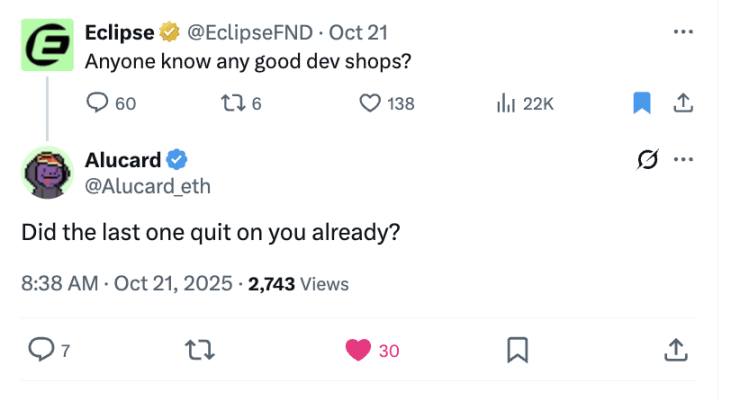Share the Eclipse tweet via upload icon

pos(683,103)
